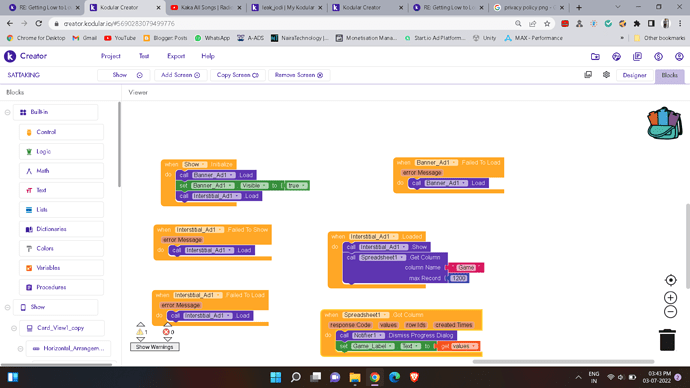This screenshot has height=388, width=690.
Task: Open the Extensions puzzle icon in Chrome
Action: click(x=637, y=23)
